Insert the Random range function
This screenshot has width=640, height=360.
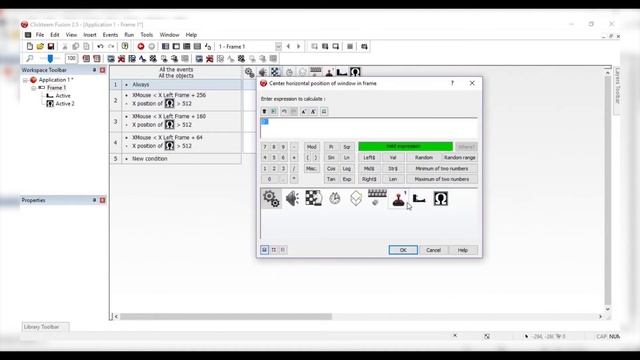[460, 158]
